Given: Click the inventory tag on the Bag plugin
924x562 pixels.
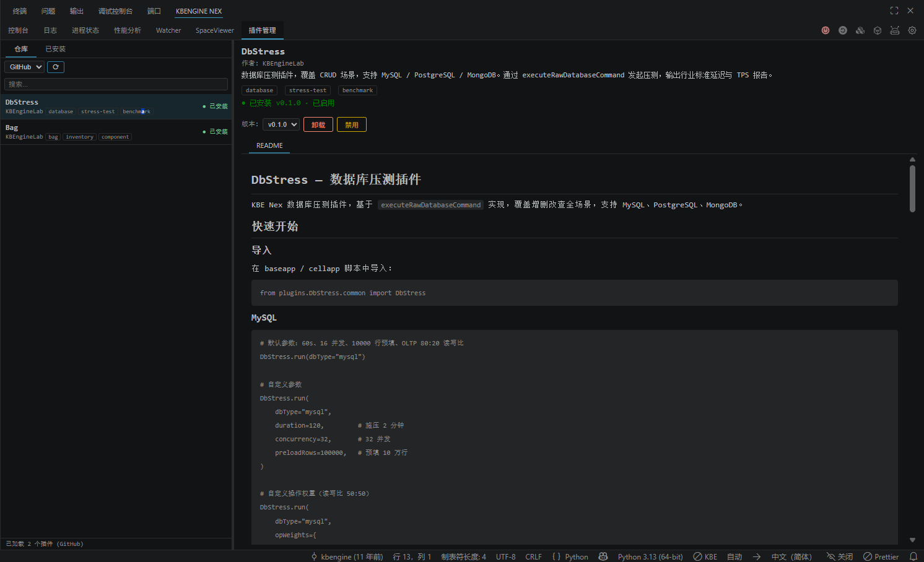Looking at the screenshot, I should tap(80, 137).
